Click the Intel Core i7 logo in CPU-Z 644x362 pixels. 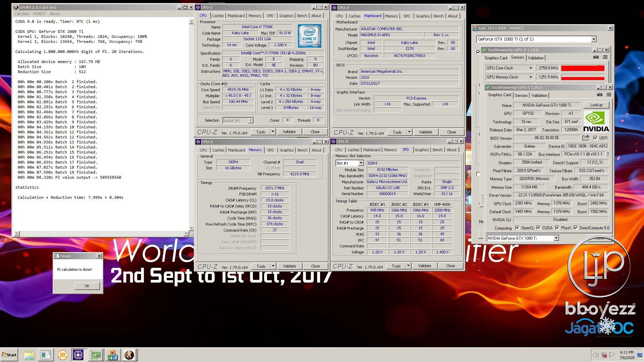click(x=309, y=36)
